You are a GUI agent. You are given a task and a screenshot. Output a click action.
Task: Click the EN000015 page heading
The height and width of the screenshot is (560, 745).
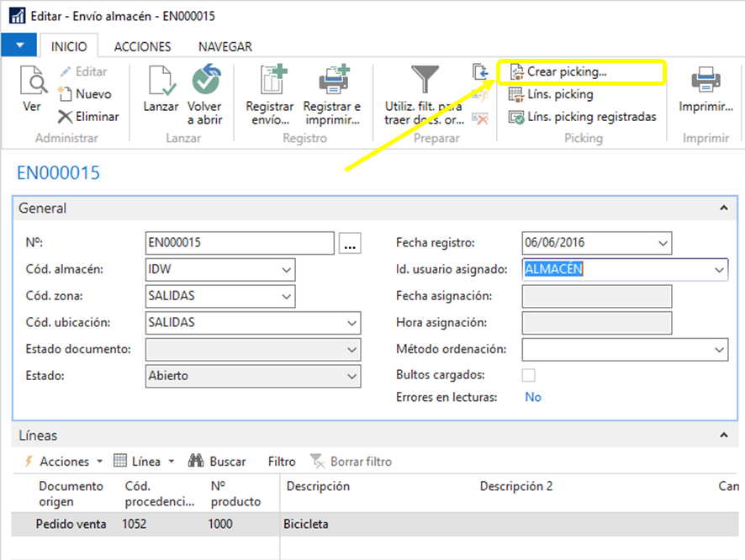59,172
